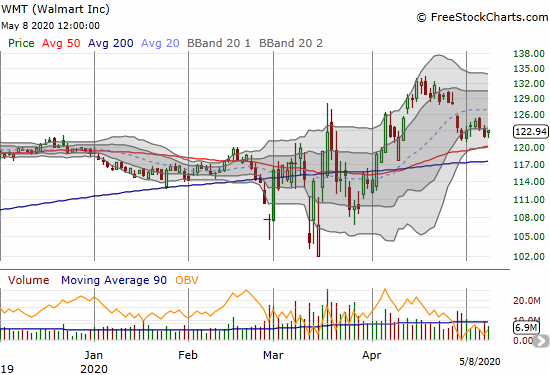Click the 129.00 price axis label
550x375 pixels.
[529, 99]
